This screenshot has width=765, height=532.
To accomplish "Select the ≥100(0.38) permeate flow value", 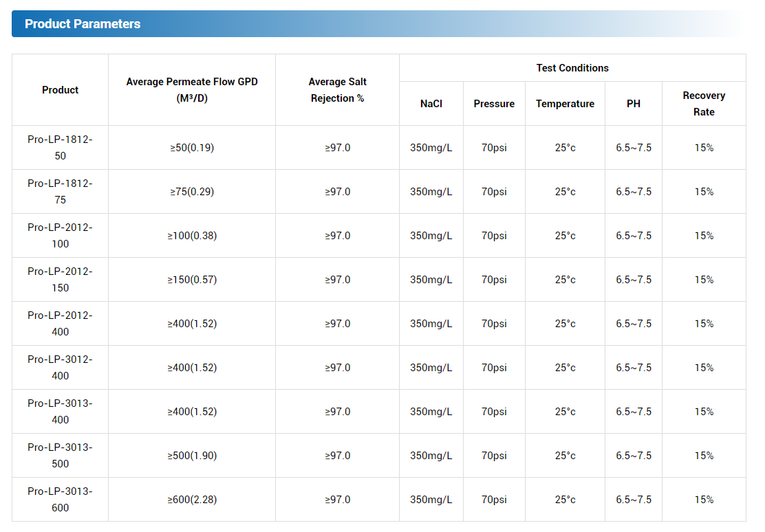I will [x=192, y=236].
